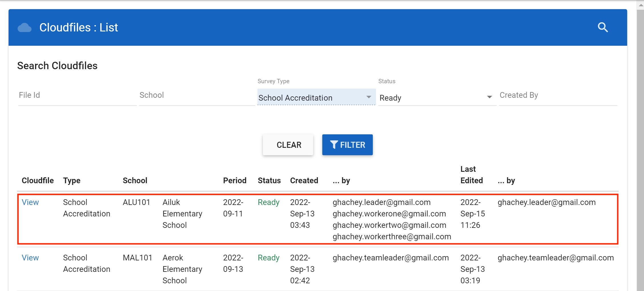Click the Period column header
The width and height of the screenshot is (644, 291).
point(235,181)
